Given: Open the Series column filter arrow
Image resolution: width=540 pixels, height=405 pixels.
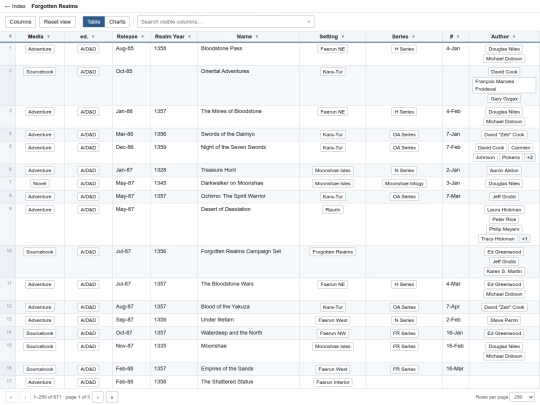Looking at the screenshot, I should 413,37.
